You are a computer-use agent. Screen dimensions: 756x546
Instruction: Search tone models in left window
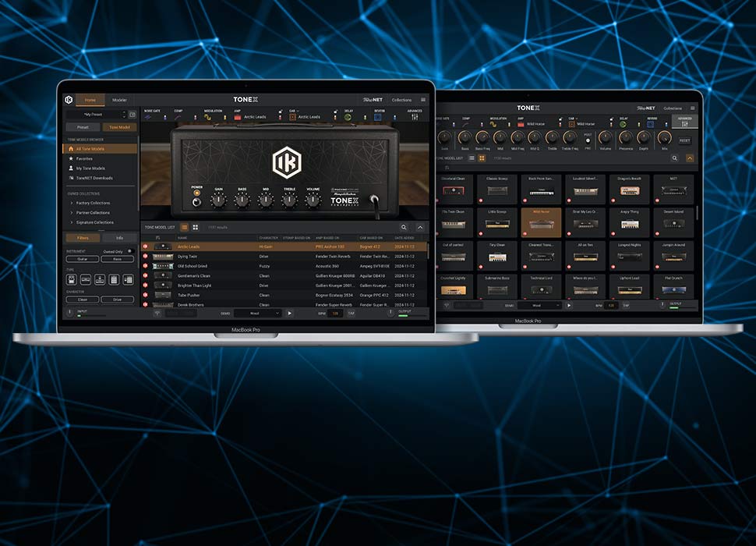[x=404, y=227]
